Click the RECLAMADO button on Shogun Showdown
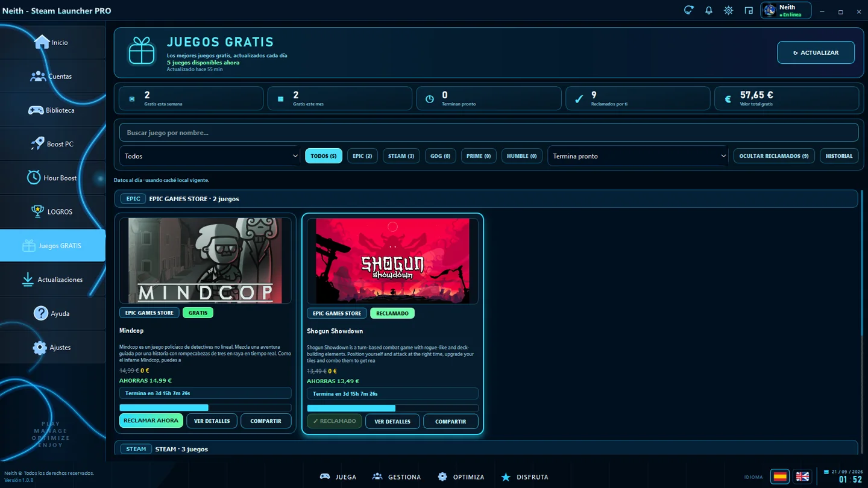The image size is (868, 488). [335, 421]
